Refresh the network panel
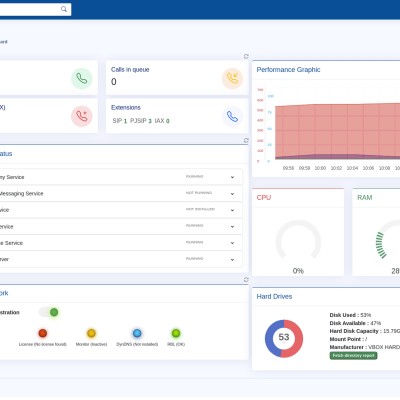 pos(246,280)
